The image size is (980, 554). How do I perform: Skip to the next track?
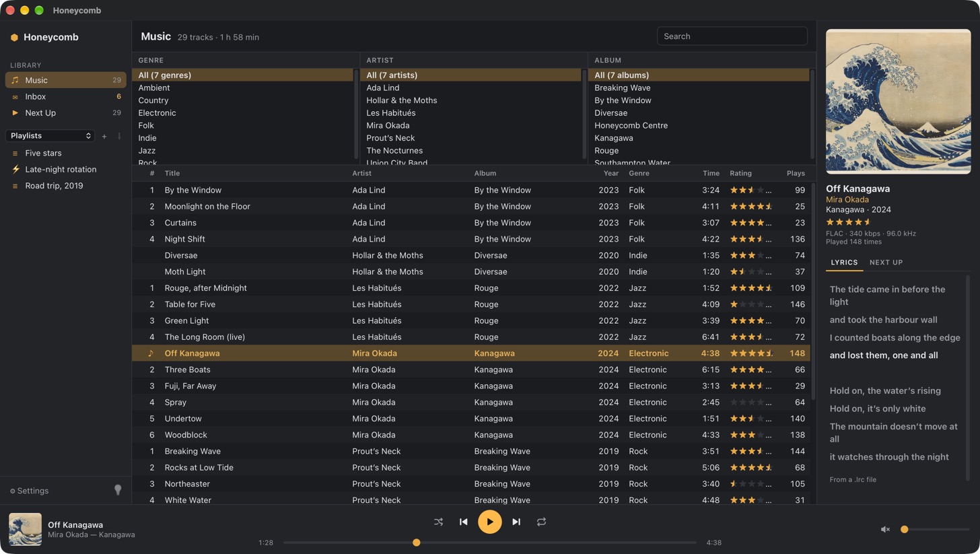point(516,522)
